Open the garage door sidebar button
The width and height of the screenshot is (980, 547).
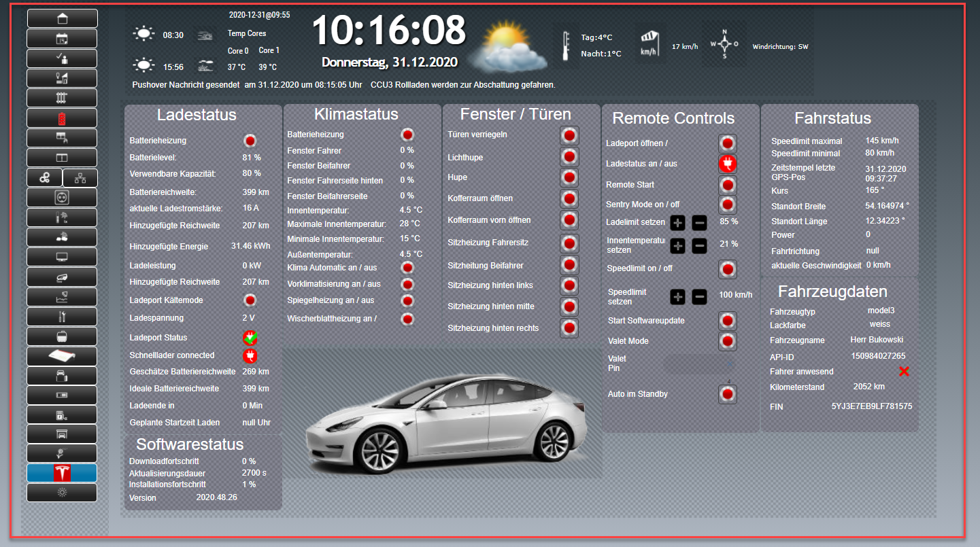62,434
